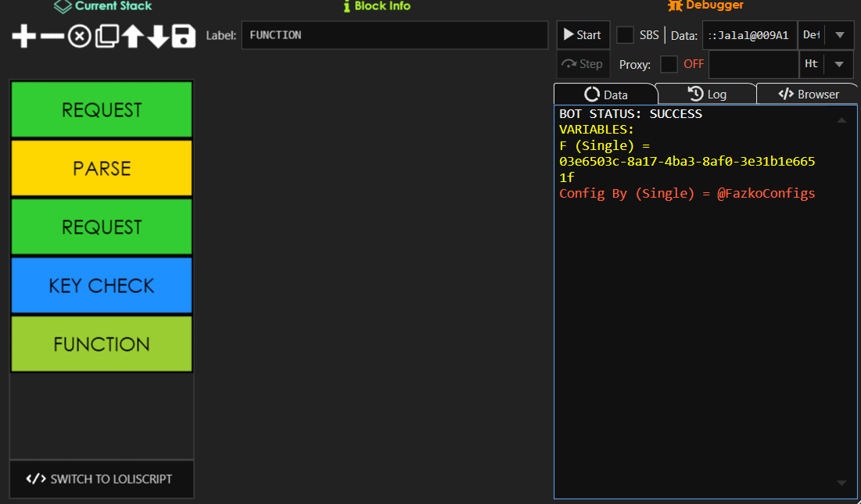
Task: Save the config using the disk icon
Action: coord(181,36)
